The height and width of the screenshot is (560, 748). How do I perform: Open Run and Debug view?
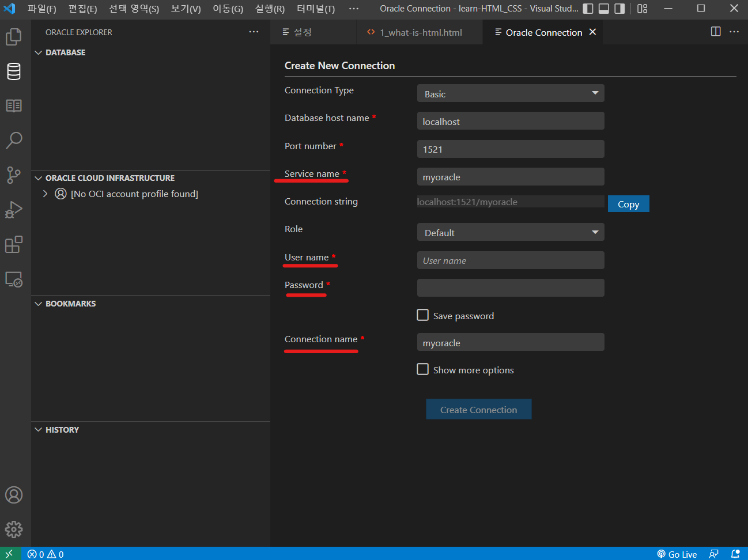point(14,210)
